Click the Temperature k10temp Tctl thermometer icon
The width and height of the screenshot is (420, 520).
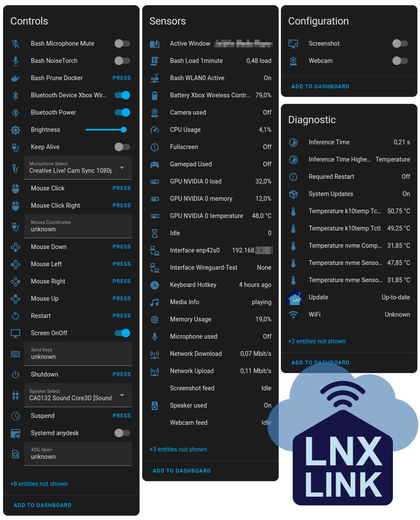coord(293,228)
